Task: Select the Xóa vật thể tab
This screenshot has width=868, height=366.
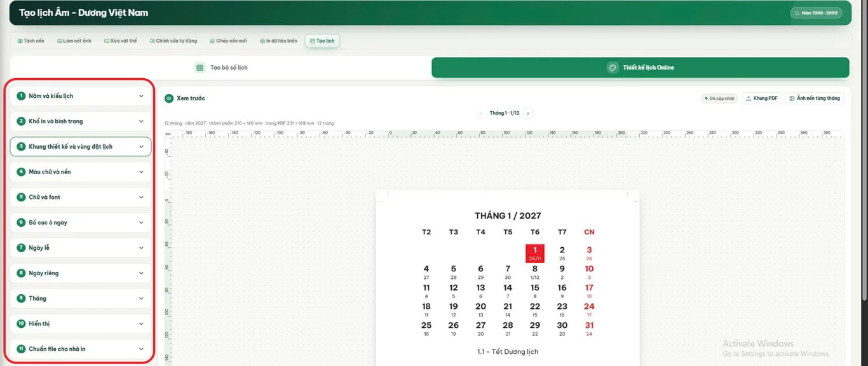Action: (x=121, y=41)
